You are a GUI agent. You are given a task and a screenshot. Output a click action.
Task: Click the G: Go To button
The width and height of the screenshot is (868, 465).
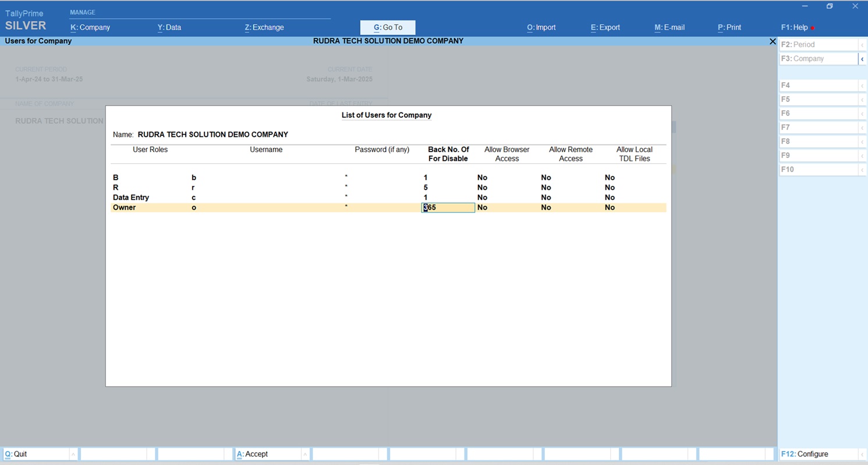(388, 27)
